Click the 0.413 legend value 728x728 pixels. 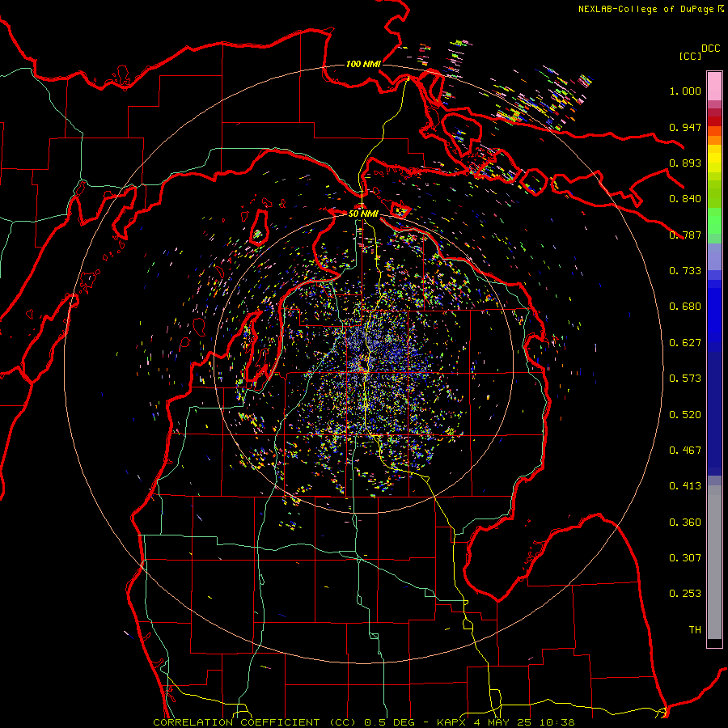coord(685,486)
